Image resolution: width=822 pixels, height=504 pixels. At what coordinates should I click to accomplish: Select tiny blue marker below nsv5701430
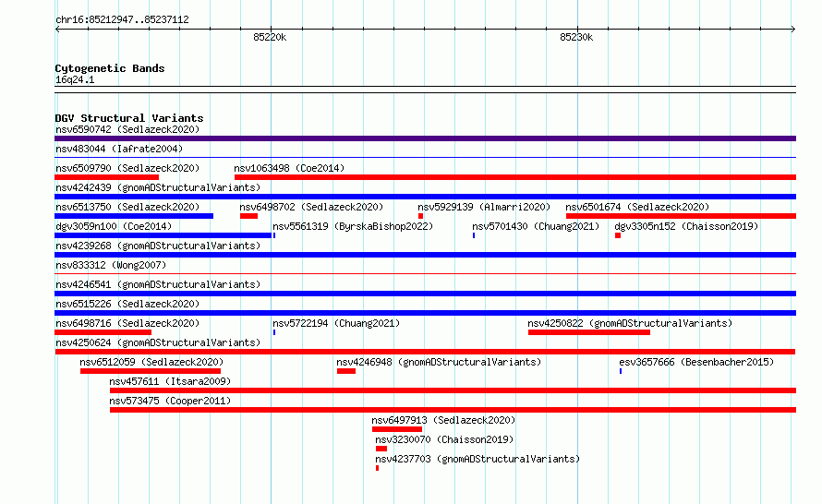(474, 235)
